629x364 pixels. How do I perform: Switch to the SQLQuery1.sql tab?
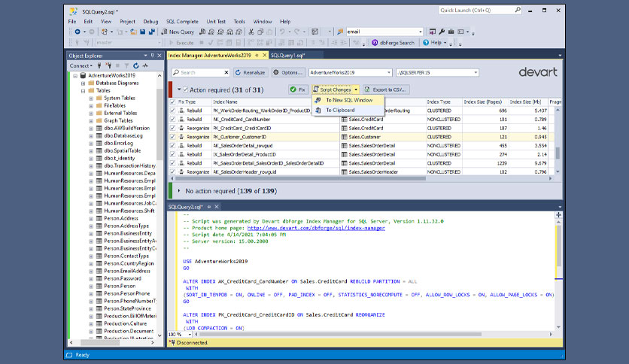click(x=288, y=56)
